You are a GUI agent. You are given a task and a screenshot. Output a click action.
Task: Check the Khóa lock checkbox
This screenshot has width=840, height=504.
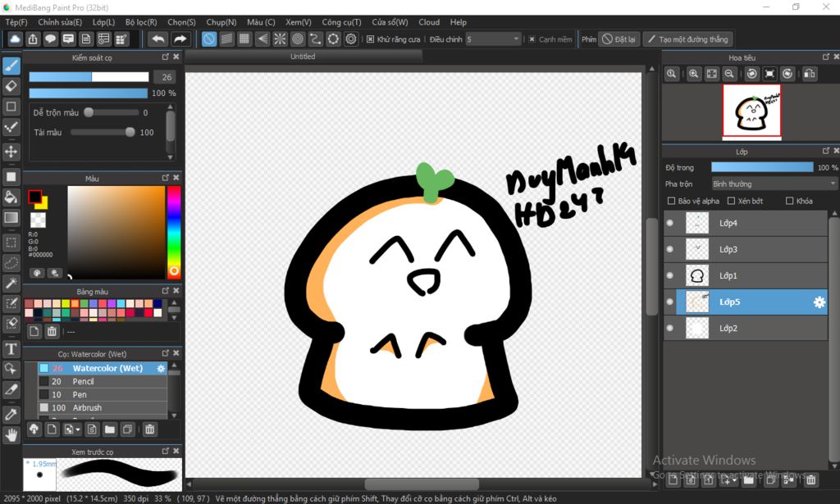click(790, 201)
